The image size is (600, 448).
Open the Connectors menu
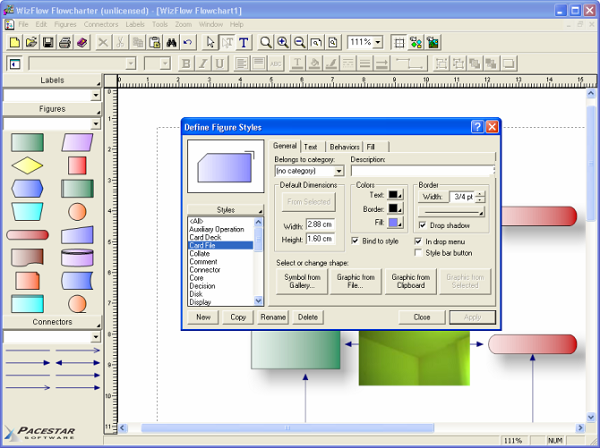[x=101, y=24]
